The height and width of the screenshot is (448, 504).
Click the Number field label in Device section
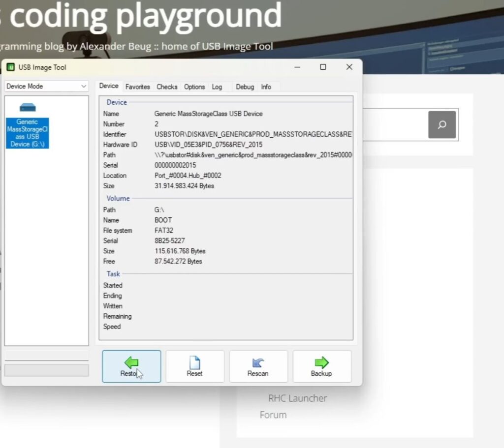tap(114, 124)
